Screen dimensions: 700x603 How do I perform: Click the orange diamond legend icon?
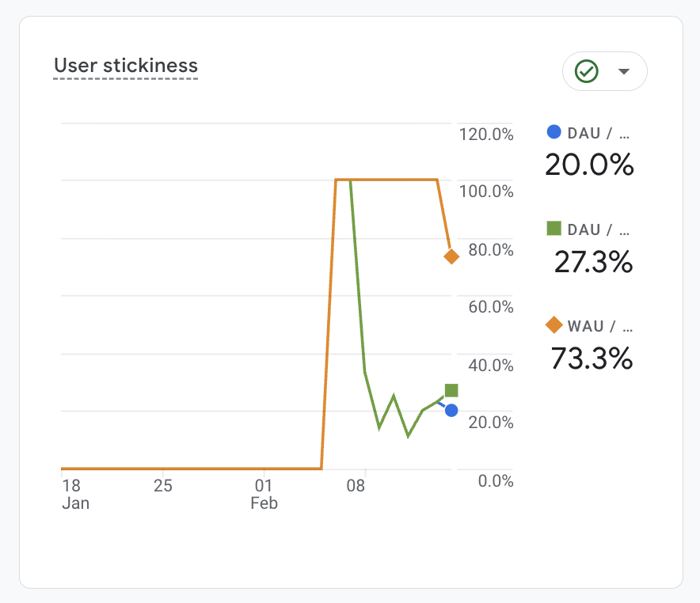[554, 325]
